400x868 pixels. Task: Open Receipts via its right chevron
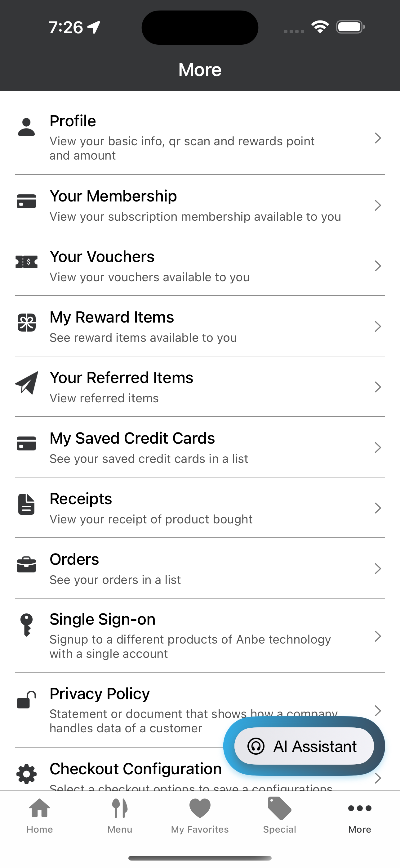[x=378, y=508]
